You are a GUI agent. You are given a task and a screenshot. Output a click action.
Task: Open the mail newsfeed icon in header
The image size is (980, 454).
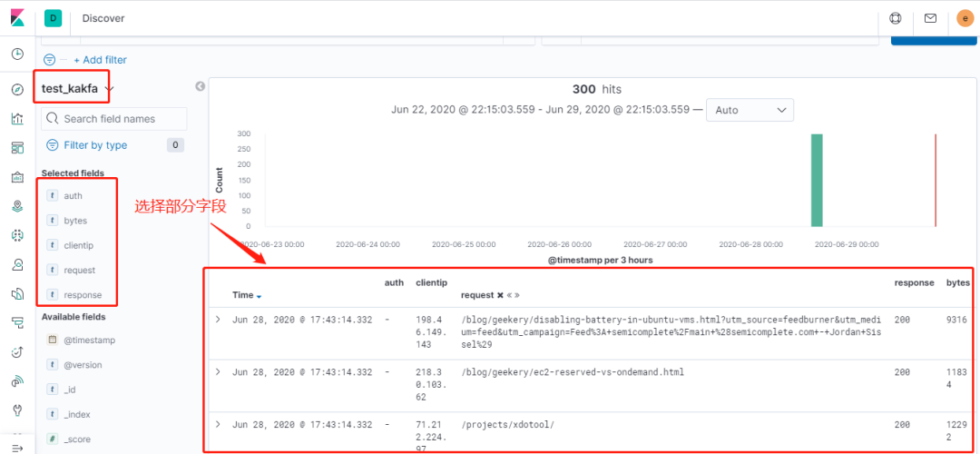tap(930, 18)
